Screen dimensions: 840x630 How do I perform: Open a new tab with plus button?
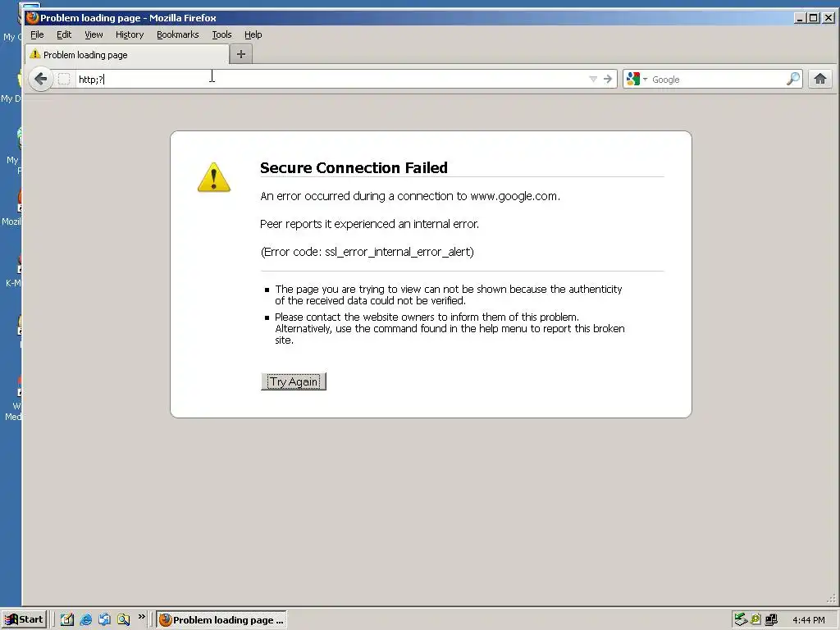[x=241, y=54]
